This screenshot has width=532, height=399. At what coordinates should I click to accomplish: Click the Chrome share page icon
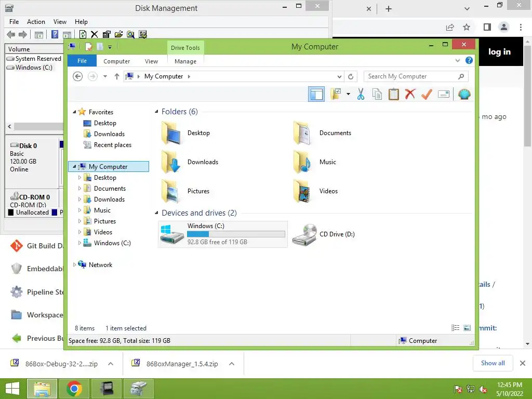click(x=450, y=27)
